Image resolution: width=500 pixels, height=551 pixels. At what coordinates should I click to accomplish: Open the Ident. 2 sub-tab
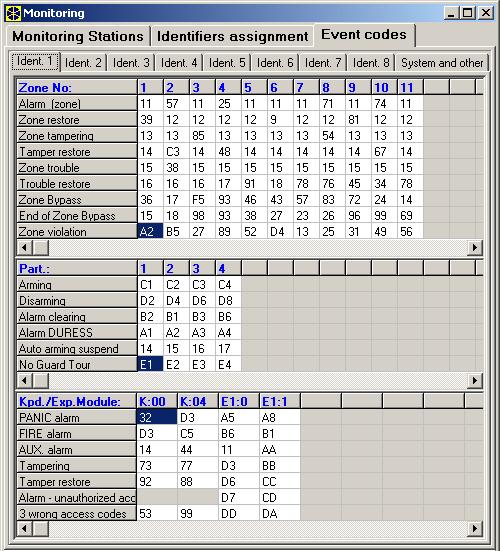click(x=83, y=63)
